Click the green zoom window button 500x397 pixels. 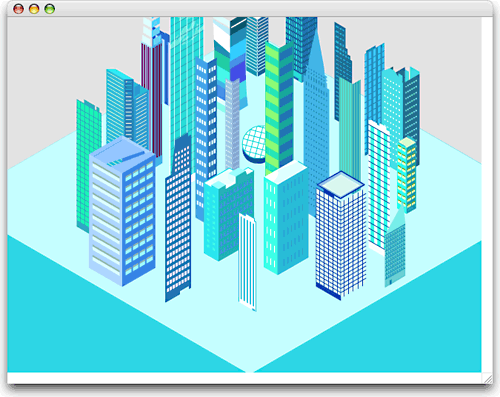pos(50,9)
